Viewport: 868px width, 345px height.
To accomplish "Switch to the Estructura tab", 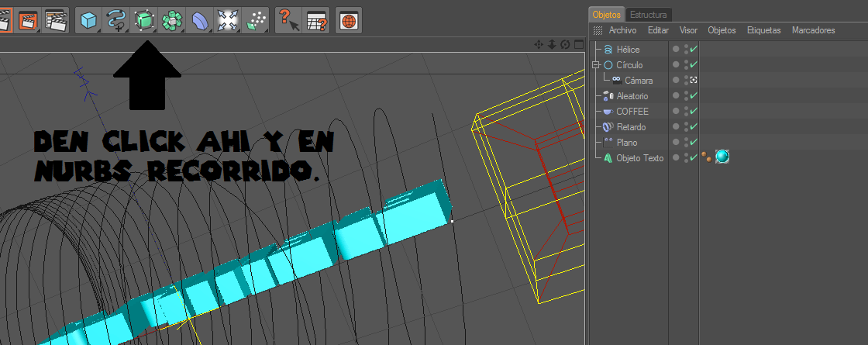I will pos(649,14).
